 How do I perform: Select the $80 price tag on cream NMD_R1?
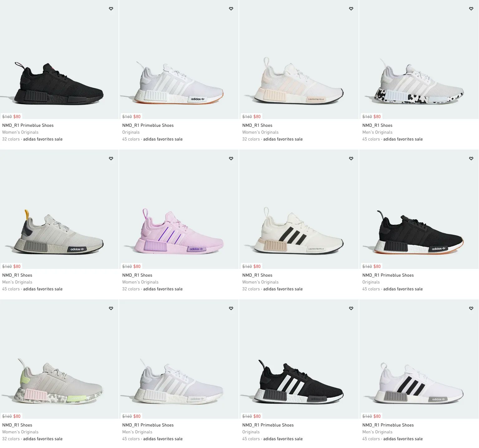pyautogui.click(x=257, y=266)
